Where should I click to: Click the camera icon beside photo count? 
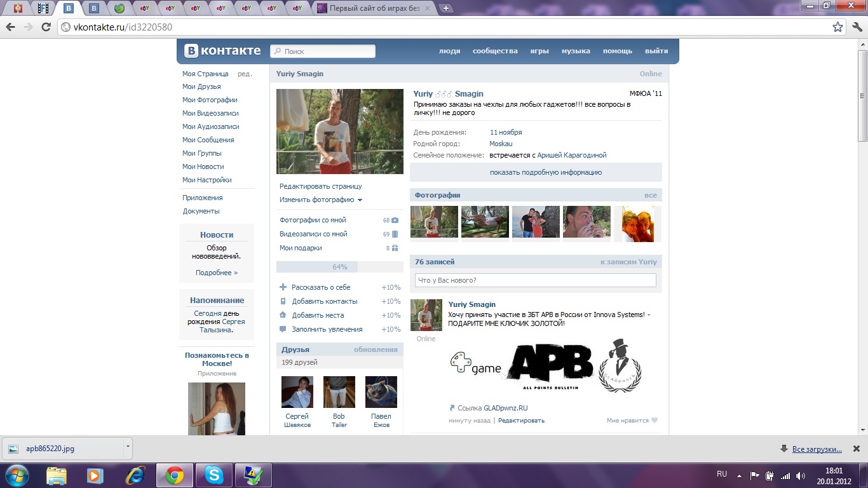coord(395,220)
